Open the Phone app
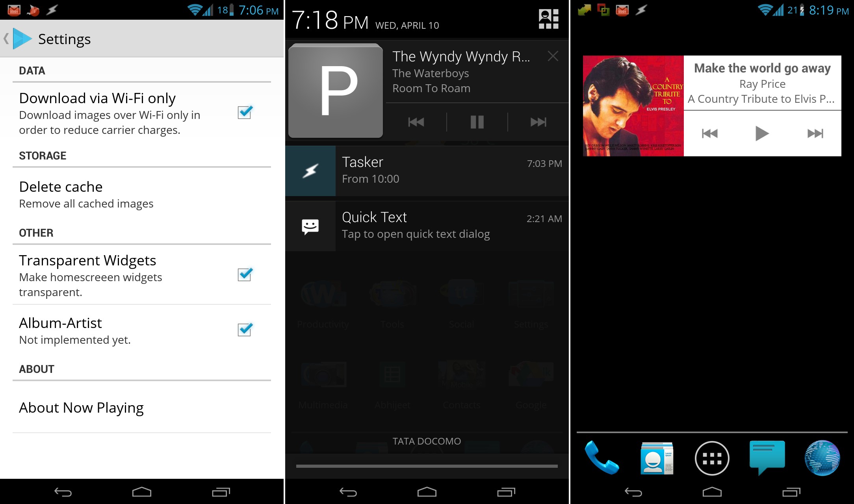The image size is (854, 504). pyautogui.click(x=602, y=458)
